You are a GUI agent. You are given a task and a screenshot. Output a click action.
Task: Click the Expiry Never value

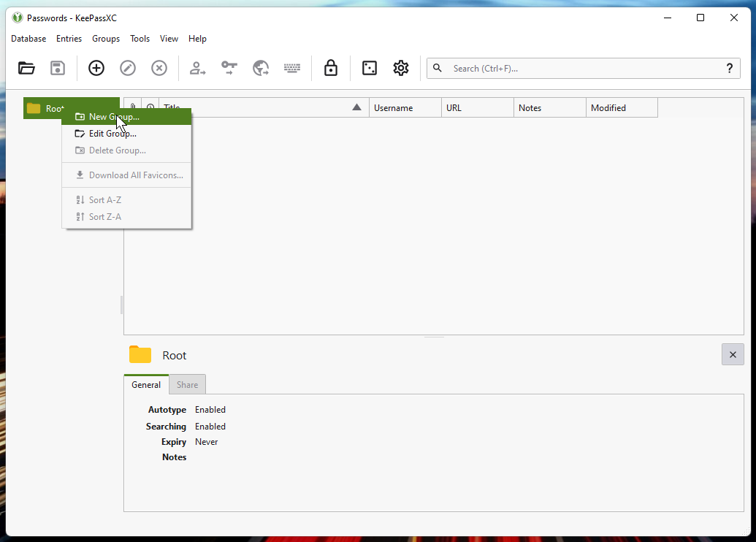tap(207, 442)
